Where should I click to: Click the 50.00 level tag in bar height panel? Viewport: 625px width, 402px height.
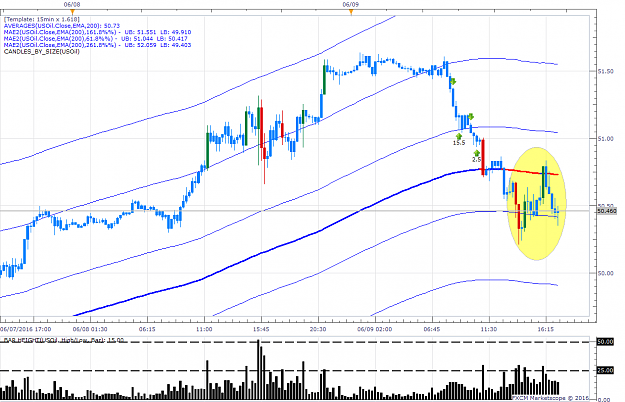click(x=605, y=342)
